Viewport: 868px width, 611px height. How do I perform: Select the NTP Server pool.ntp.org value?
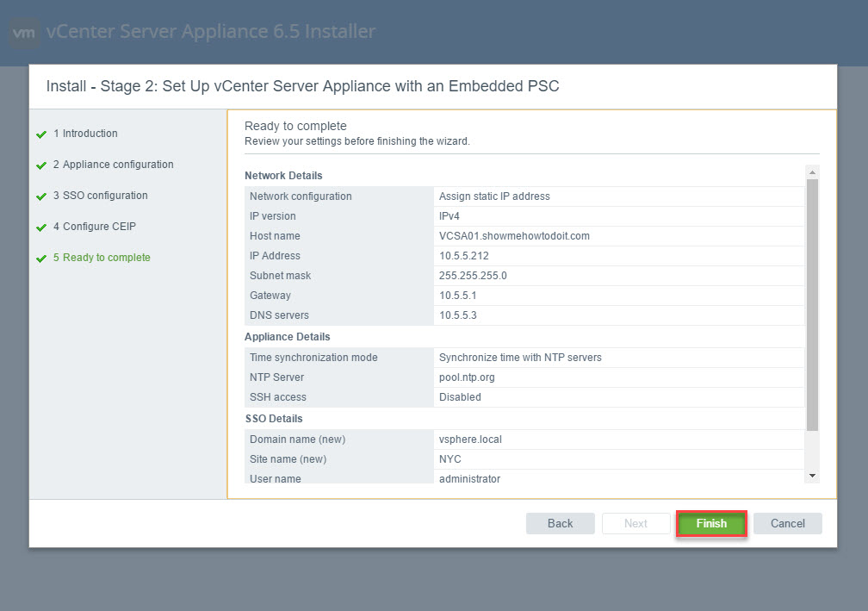pyautogui.click(x=467, y=377)
